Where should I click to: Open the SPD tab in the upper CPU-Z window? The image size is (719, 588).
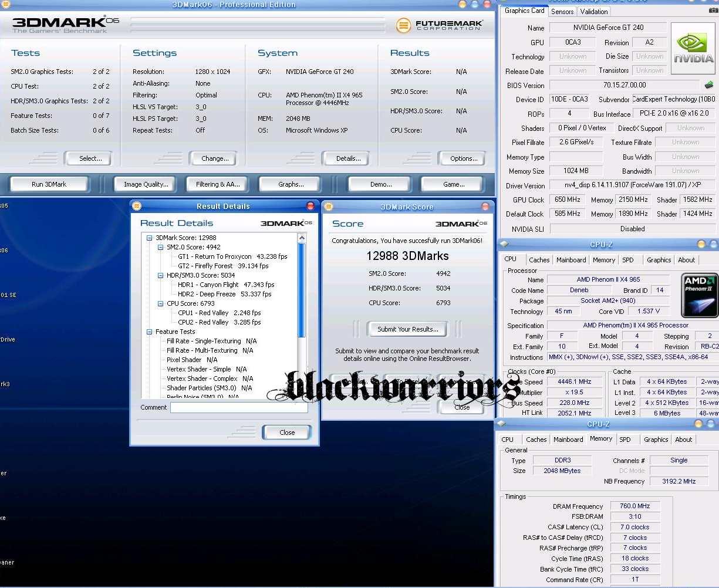tap(628, 260)
